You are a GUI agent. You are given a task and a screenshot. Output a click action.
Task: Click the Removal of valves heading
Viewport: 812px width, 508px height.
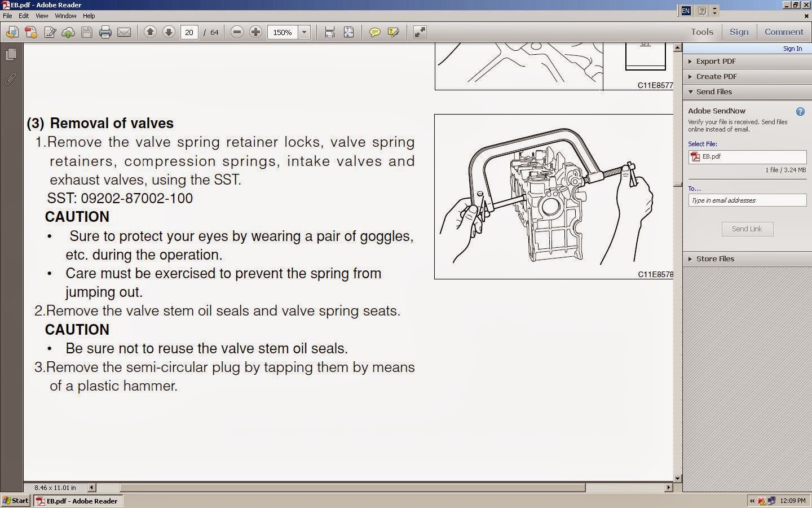click(112, 123)
